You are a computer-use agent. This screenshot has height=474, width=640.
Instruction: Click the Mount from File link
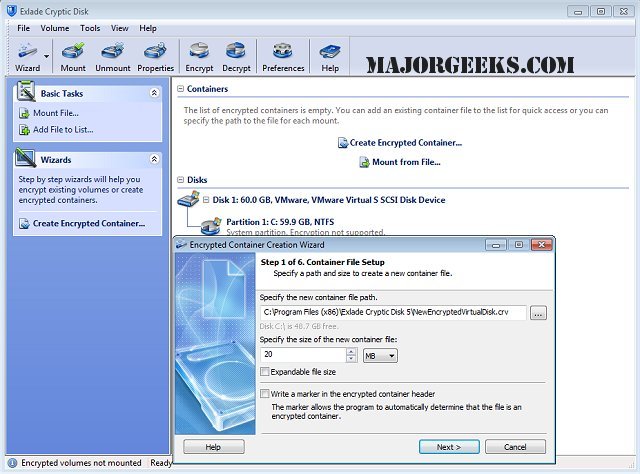coord(406,162)
